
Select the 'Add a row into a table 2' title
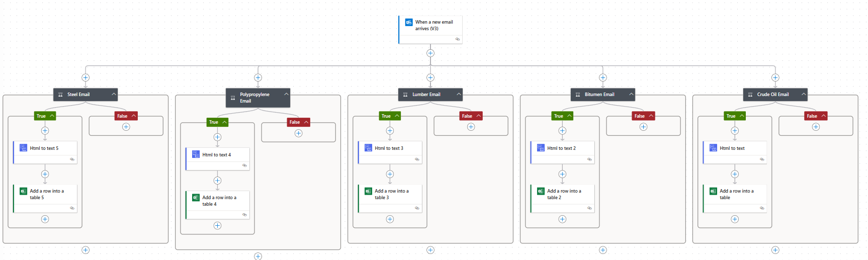pyautogui.click(x=564, y=194)
